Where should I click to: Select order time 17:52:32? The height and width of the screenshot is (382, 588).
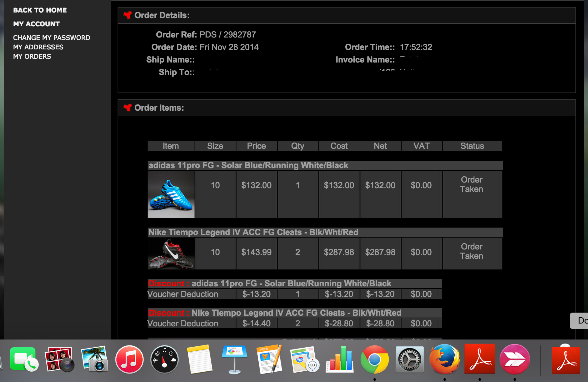(416, 47)
